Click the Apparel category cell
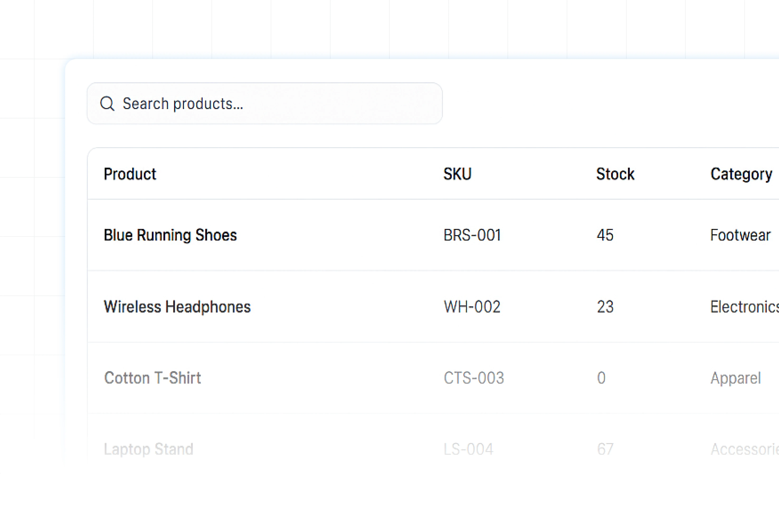 [735, 378]
